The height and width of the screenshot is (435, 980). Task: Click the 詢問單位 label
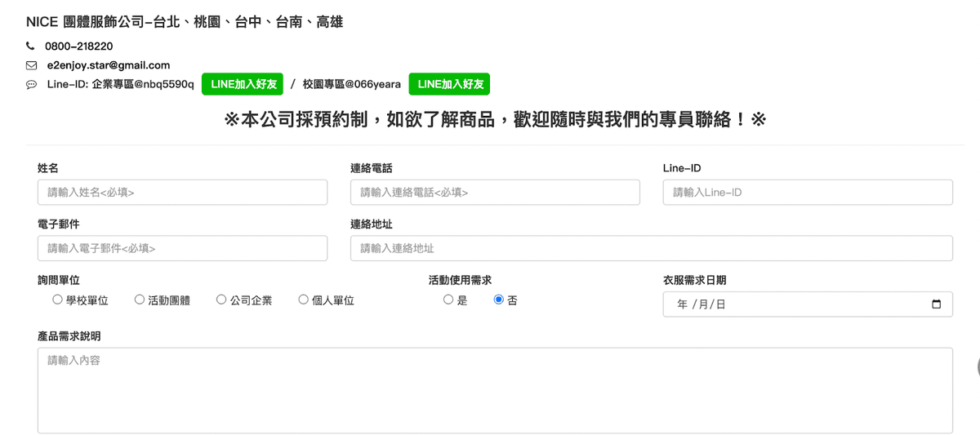click(x=59, y=280)
